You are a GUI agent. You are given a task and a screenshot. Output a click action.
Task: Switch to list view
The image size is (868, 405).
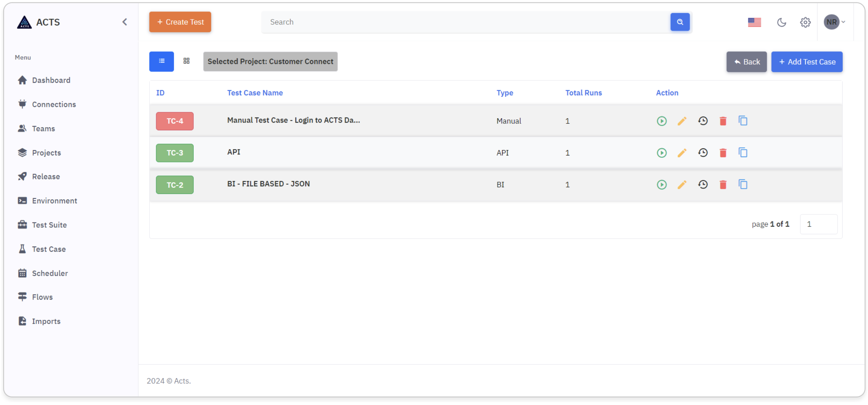click(161, 62)
